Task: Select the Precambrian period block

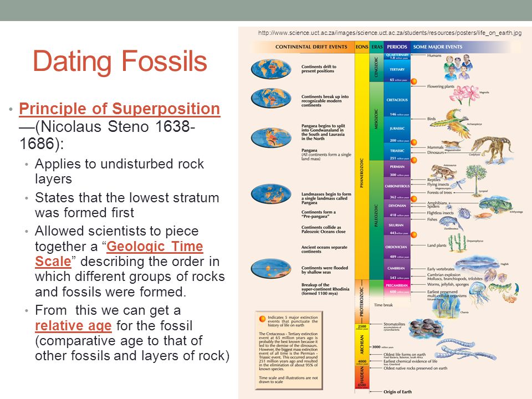Action: 397,288
